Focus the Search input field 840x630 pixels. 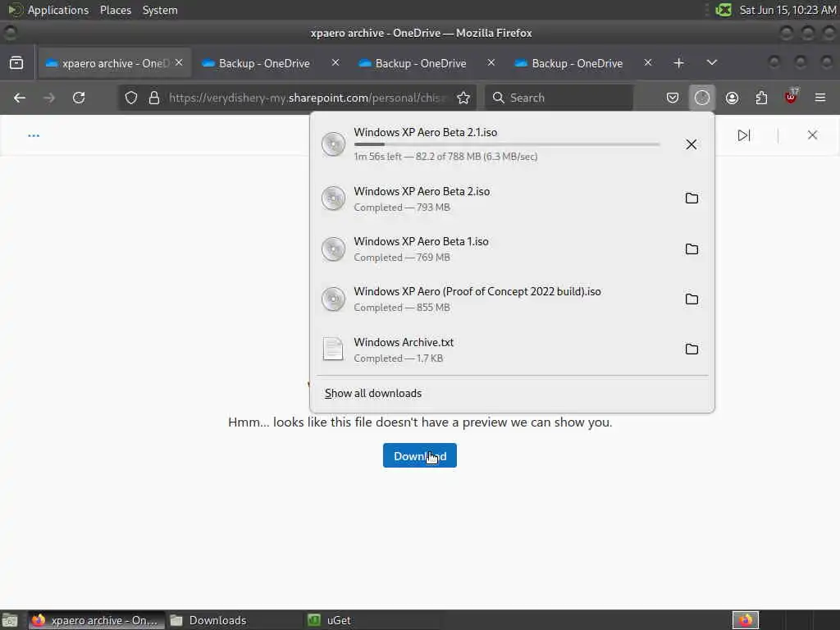click(x=559, y=98)
